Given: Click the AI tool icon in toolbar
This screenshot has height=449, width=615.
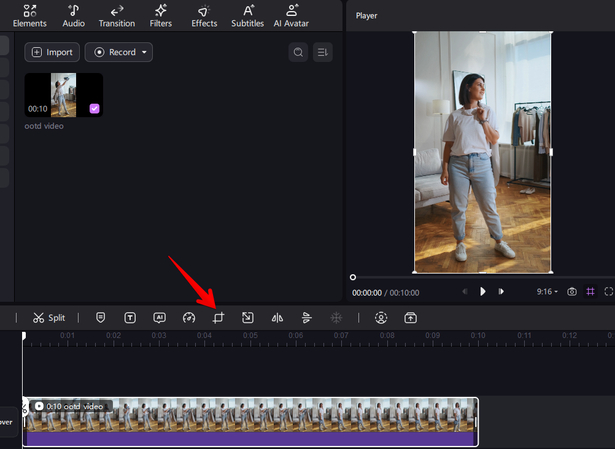Looking at the screenshot, I should (159, 317).
